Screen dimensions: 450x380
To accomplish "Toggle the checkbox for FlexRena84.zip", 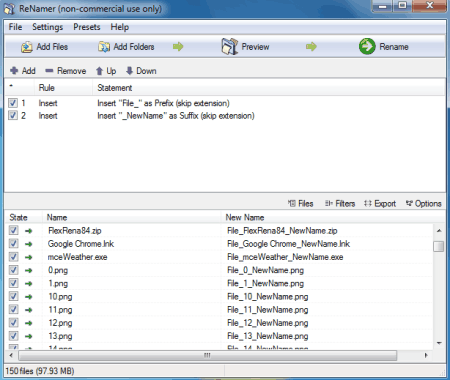I will coord(13,230).
